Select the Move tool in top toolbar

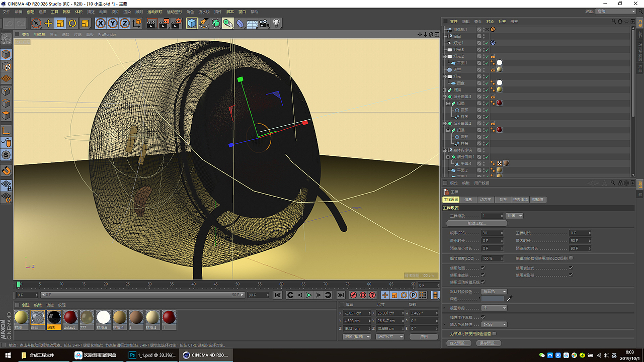pyautogui.click(x=48, y=23)
